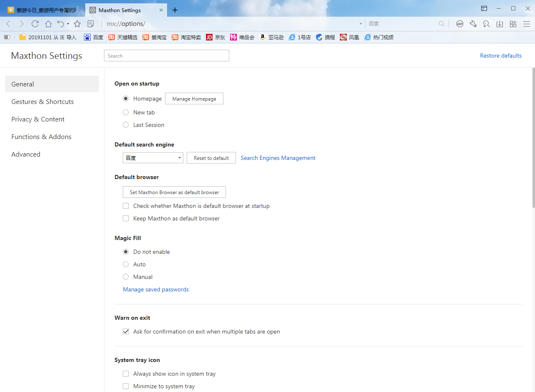This screenshot has height=392, width=535.
Task: Click the Manage Homepage button
Action: [x=194, y=99]
